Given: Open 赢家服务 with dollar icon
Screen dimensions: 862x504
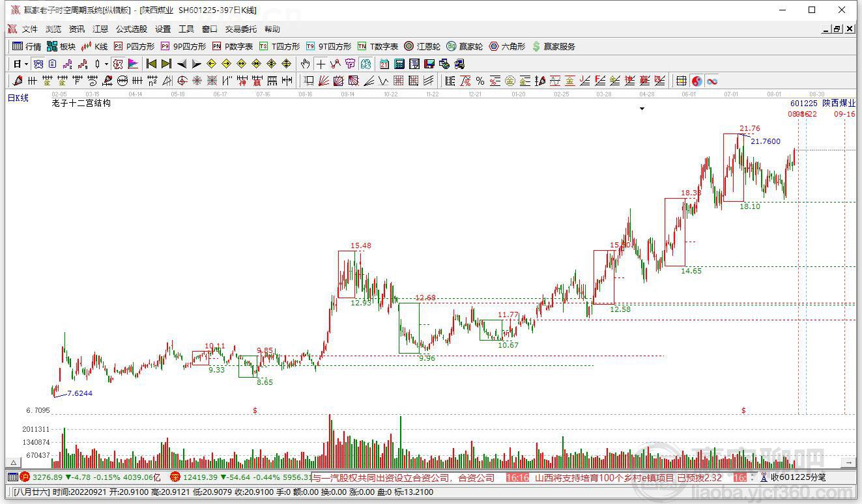Looking at the screenshot, I should tap(554, 46).
